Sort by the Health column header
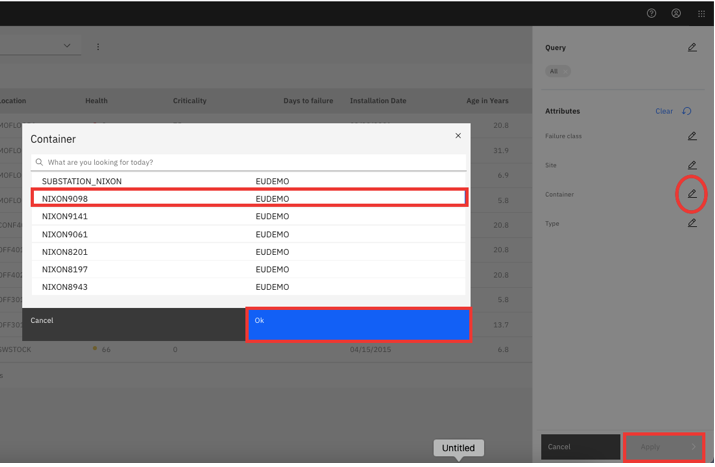This screenshot has width=715, height=467. pos(96,101)
